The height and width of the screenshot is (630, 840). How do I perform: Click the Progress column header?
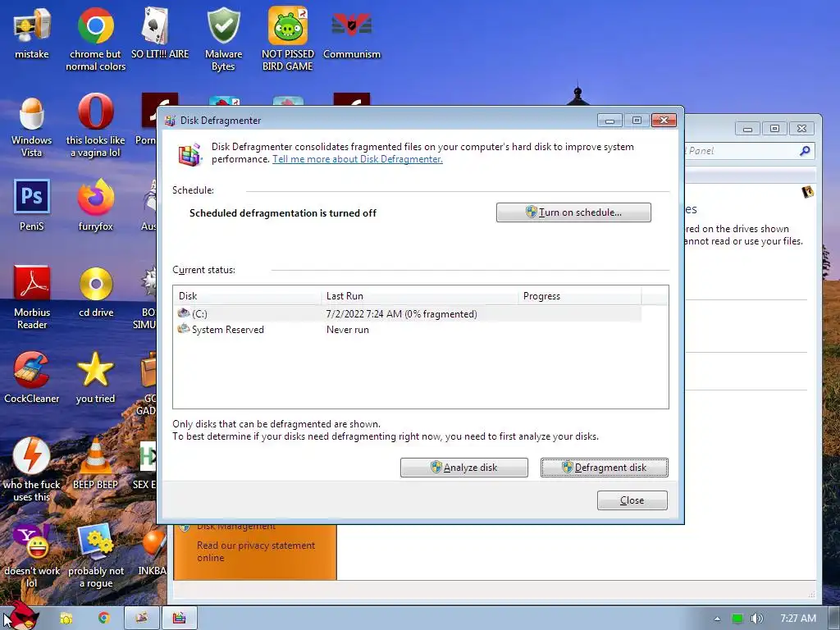tap(579, 295)
